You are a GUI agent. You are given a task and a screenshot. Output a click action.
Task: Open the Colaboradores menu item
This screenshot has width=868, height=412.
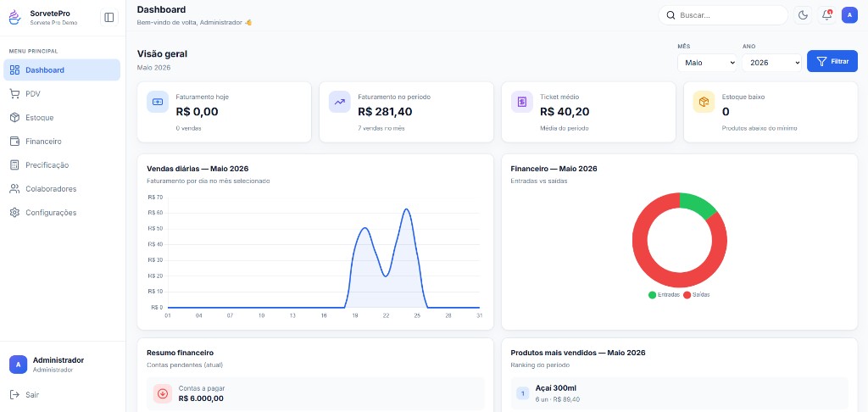click(x=62, y=189)
